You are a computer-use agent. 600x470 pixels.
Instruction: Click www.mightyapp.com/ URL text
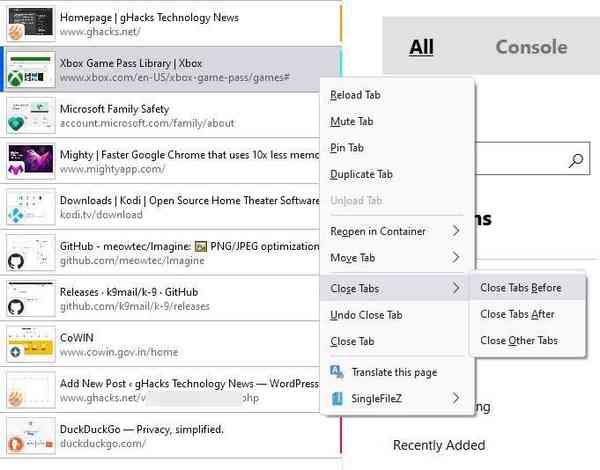click(x=112, y=169)
